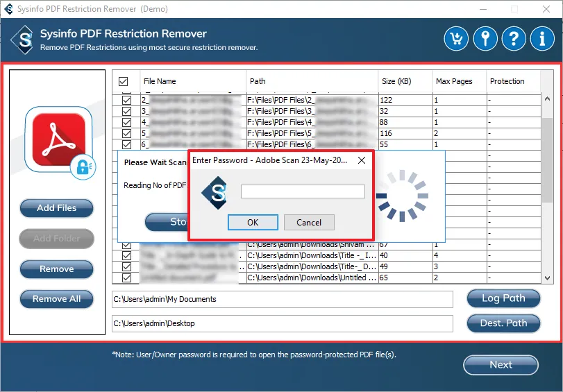Click the log path text field
The width and height of the screenshot is (563, 392).
pos(283,300)
